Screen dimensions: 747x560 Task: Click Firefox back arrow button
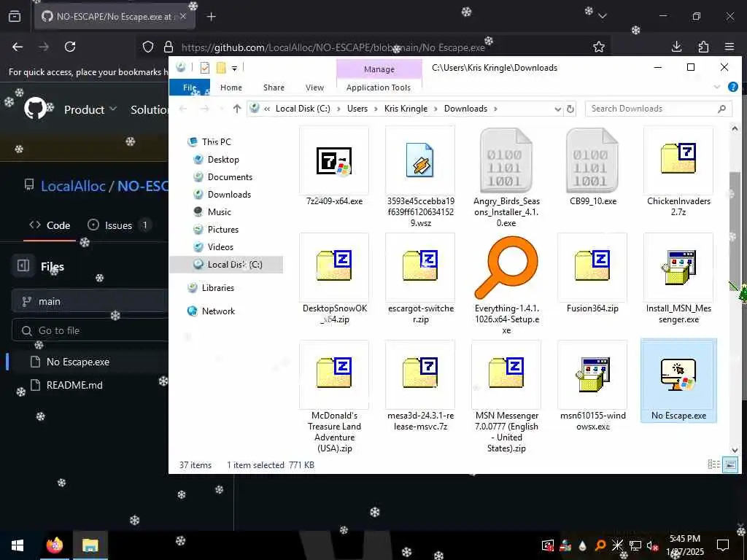click(x=18, y=47)
